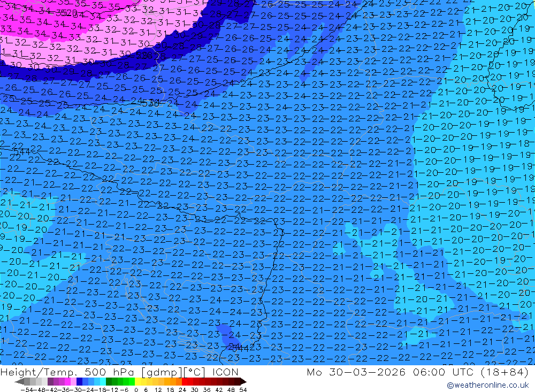Click the '0' legend scale value

click(x=136, y=390)
